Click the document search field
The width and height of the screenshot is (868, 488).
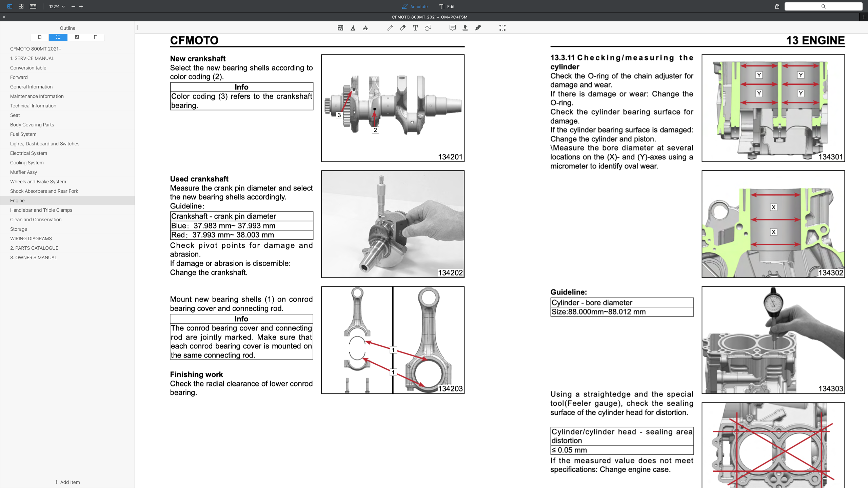(x=823, y=6)
